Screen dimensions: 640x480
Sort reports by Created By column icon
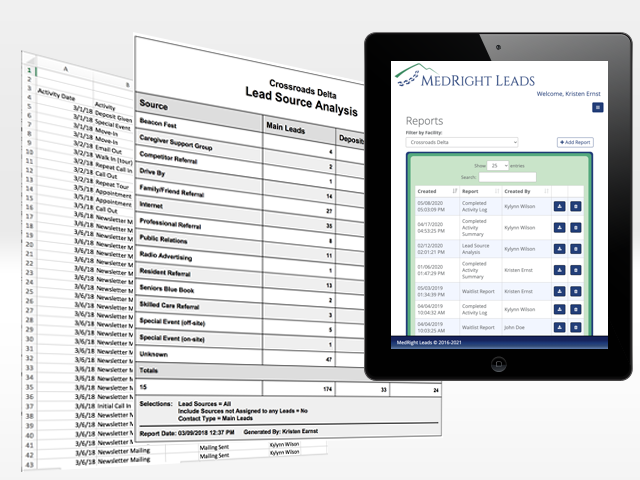pyautogui.click(x=546, y=191)
